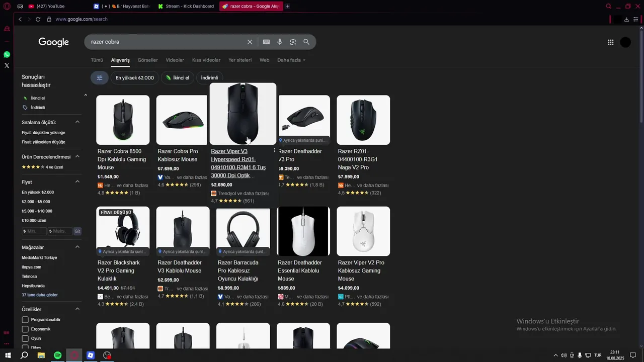
Task: Apply the İndirimli chip
Action: (209, 77)
